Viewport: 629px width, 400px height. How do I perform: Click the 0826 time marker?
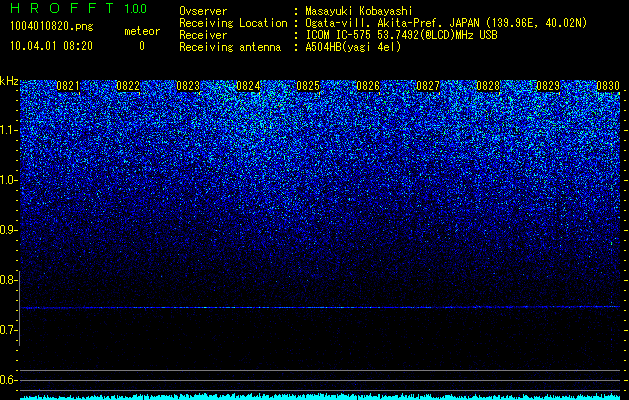coord(368,86)
